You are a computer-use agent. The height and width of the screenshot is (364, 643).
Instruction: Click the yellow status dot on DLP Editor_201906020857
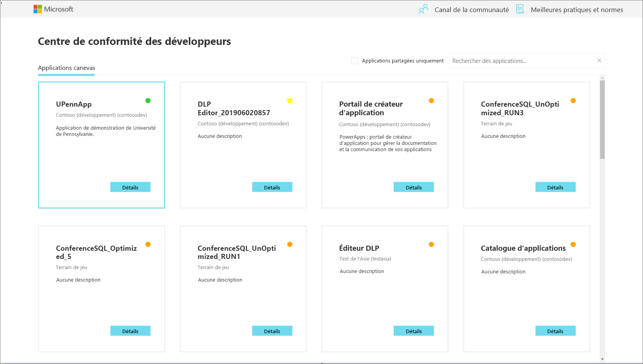pyautogui.click(x=290, y=100)
